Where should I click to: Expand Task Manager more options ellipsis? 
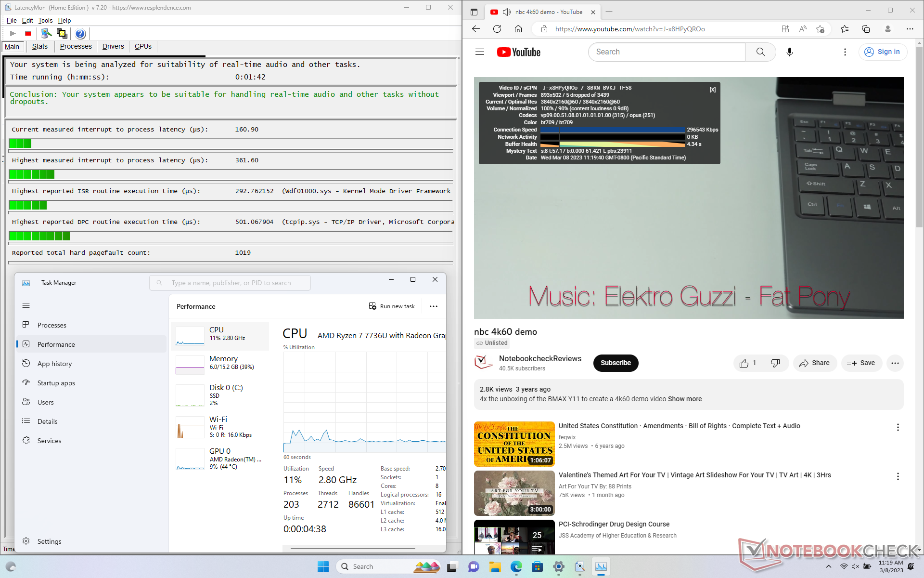click(x=433, y=306)
